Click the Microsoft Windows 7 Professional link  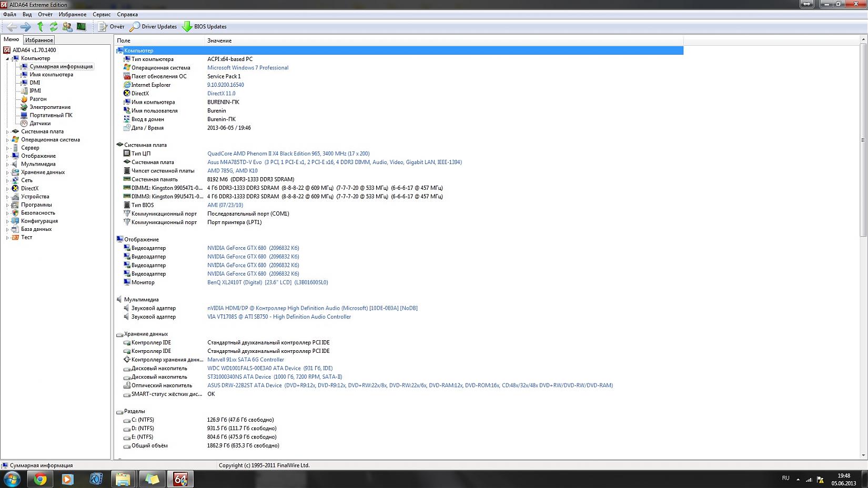pyautogui.click(x=248, y=68)
